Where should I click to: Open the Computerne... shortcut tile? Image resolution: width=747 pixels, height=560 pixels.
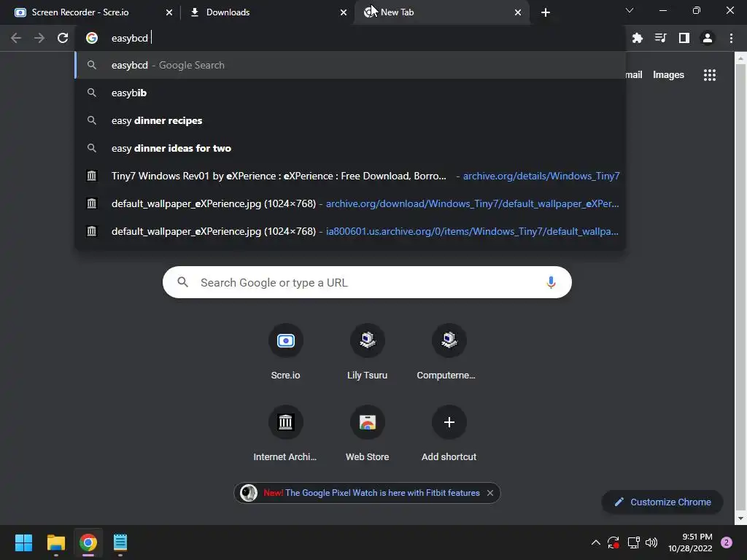coord(449,352)
